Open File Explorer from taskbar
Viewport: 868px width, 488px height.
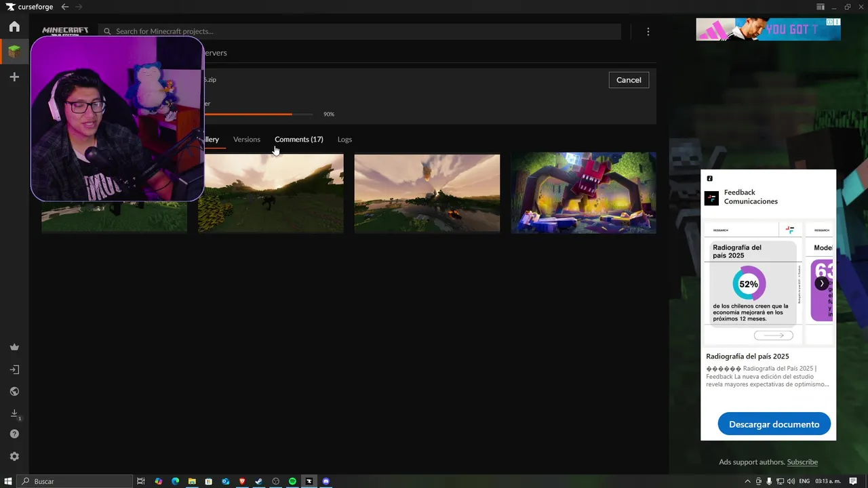click(192, 481)
